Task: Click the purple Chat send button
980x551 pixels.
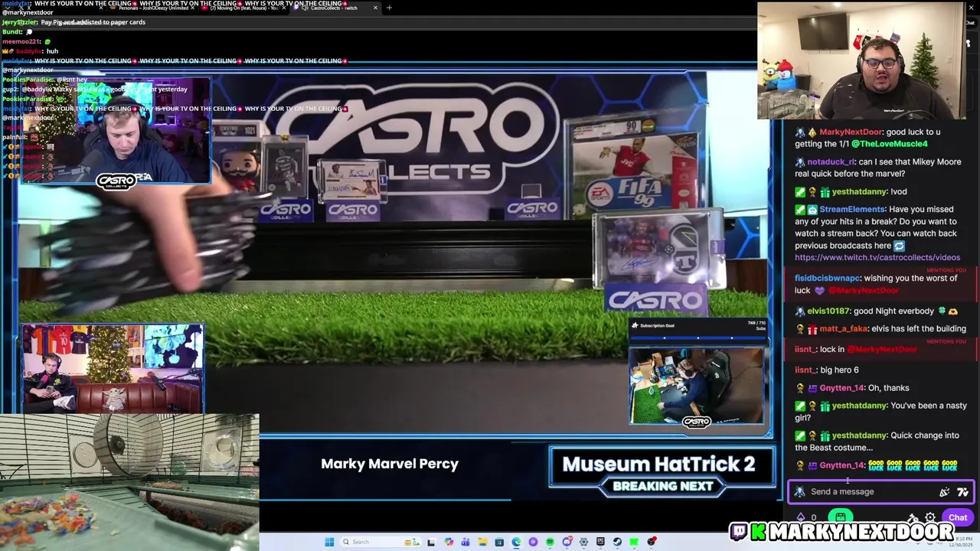Action: tap(958, 517)
